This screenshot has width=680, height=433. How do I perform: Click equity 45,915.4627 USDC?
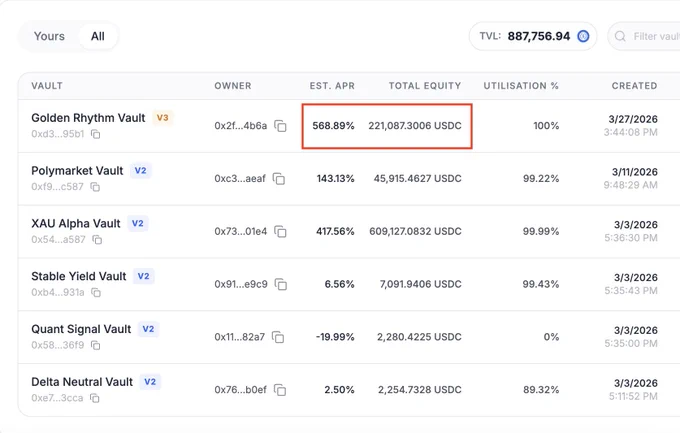418,179
